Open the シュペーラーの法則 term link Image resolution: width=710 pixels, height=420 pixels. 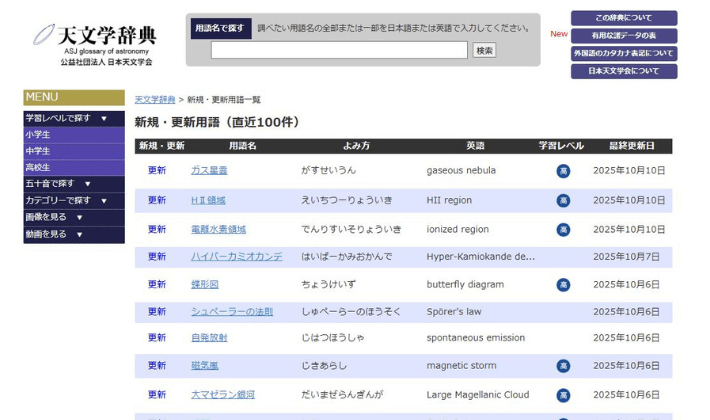231,312
